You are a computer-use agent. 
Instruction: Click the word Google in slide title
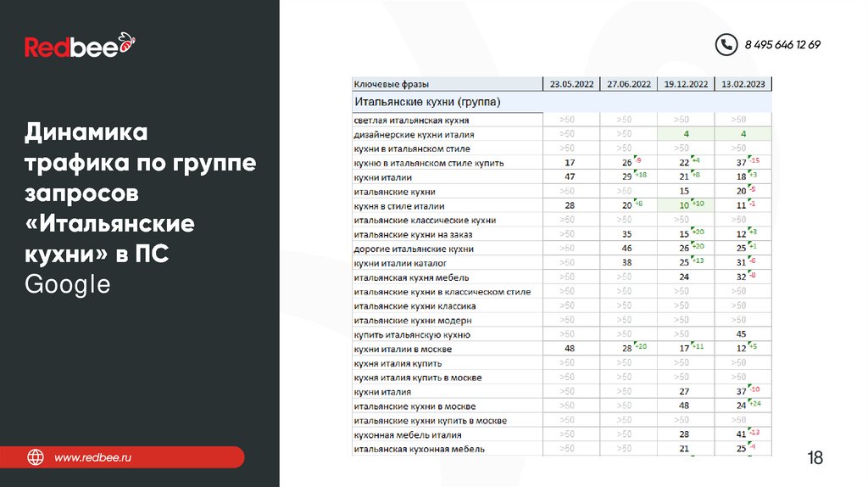coord(68,285)
